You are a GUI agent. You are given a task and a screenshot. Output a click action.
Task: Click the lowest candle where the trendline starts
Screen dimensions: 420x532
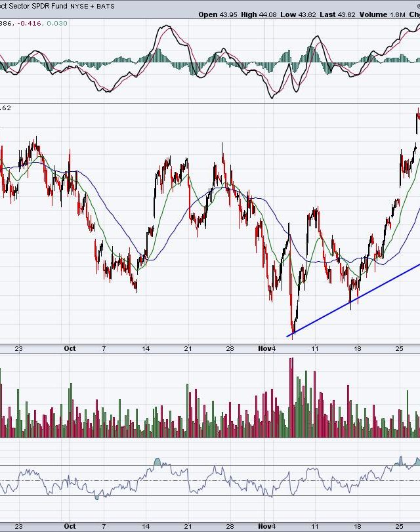click(x=293, y=330)
